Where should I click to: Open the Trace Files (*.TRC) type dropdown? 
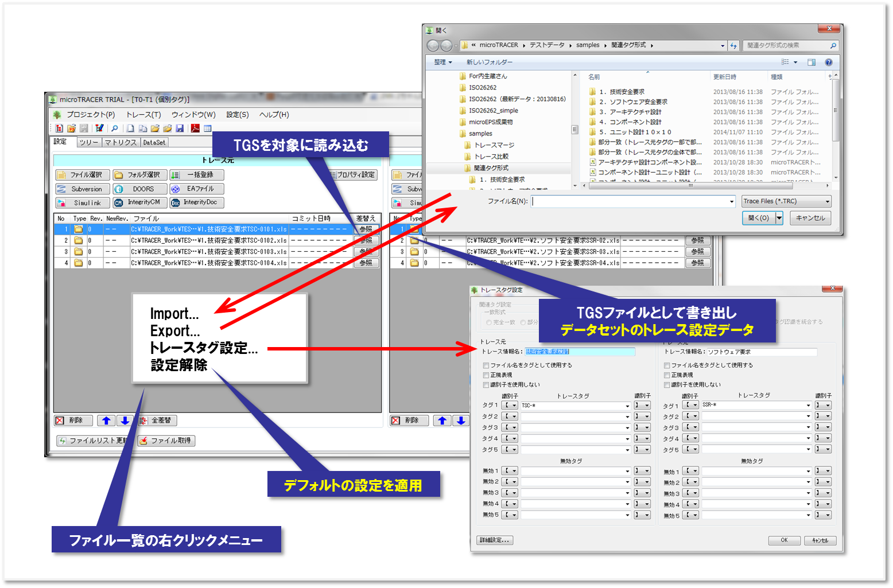(786, 201)
